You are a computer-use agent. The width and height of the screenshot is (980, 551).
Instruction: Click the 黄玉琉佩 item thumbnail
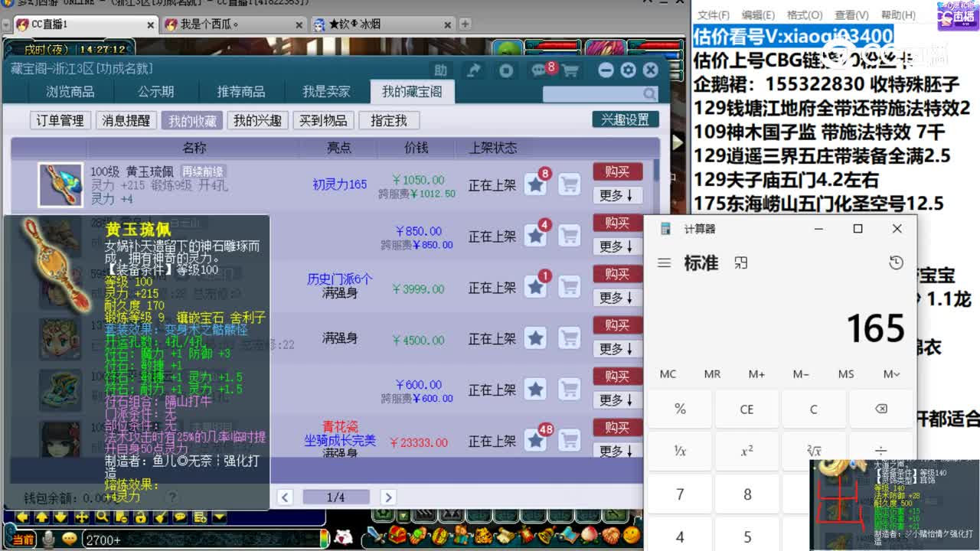pyautogui.click(x=60, y=184)
